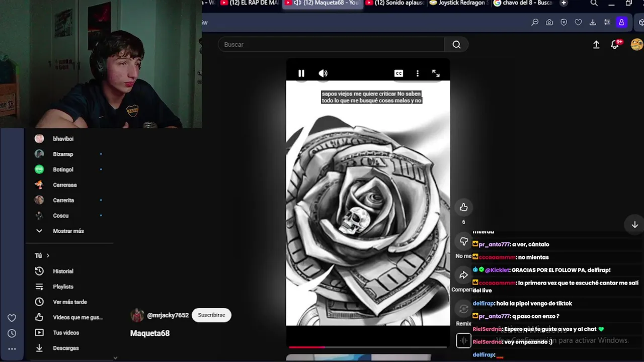Click chat message 'a ver, cántalo'

pyautogui.click(x=531, y=244)
